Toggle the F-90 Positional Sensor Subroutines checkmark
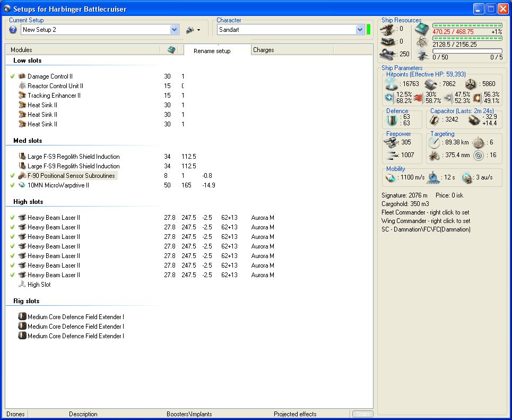Image resolution: width=512 pixels, height=420 pixels. point(12,176)
